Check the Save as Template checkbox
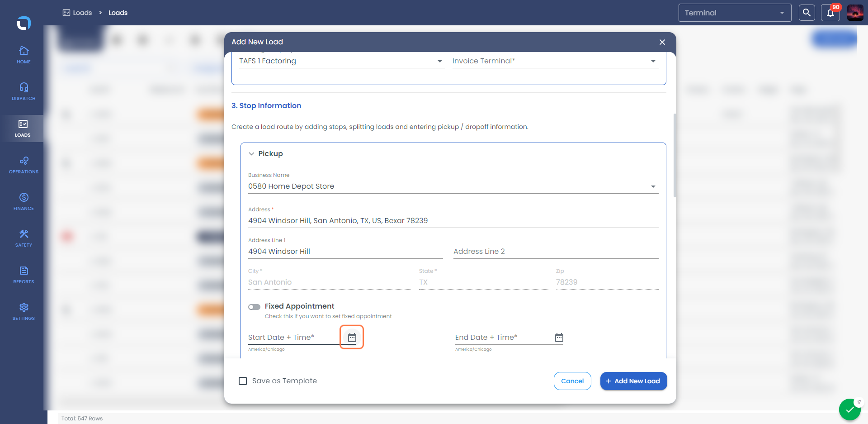The image size is (868, 424). pos(243,381)
